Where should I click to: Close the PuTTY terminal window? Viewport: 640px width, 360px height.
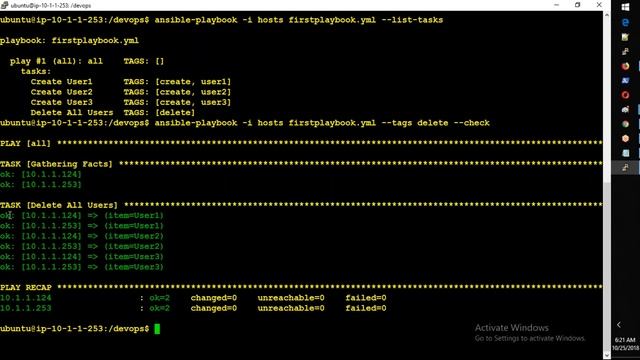tap(599, 5)
